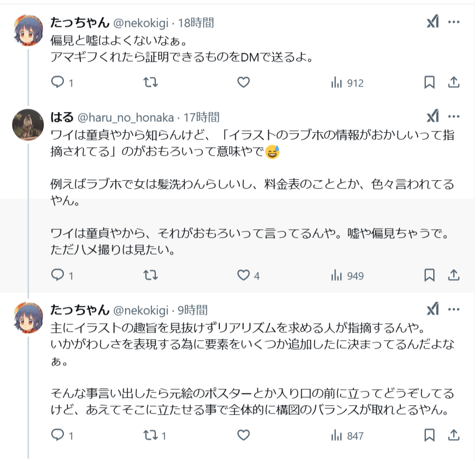This screenshot has height=461, width=476.
Task: Open more options on はる tweet
Action: coord(454,117)
